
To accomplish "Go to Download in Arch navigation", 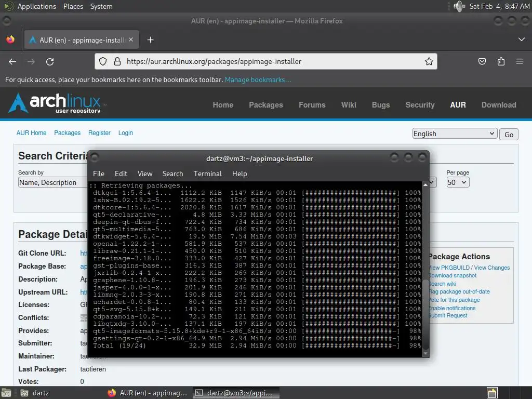I will click(x=499, y=105).
